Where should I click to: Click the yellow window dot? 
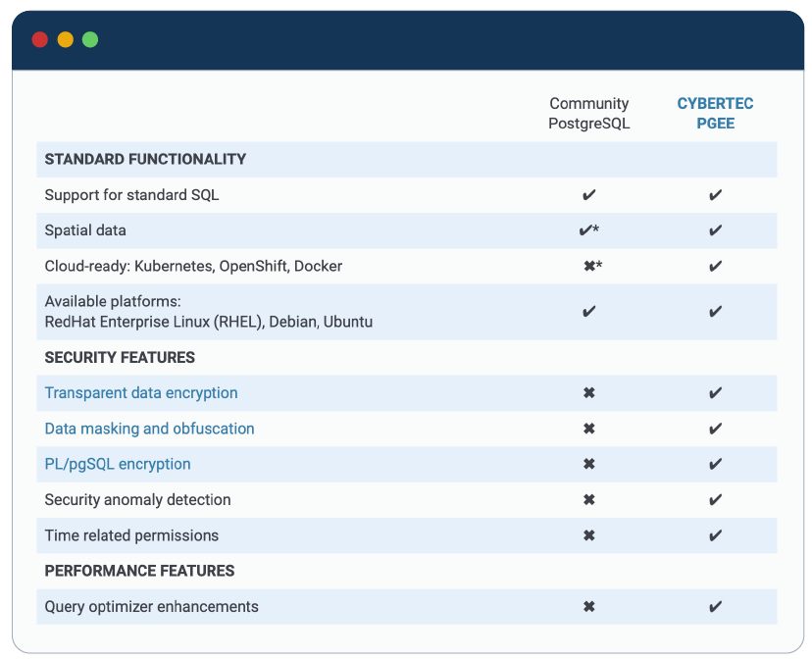click(x=66, y=40)
